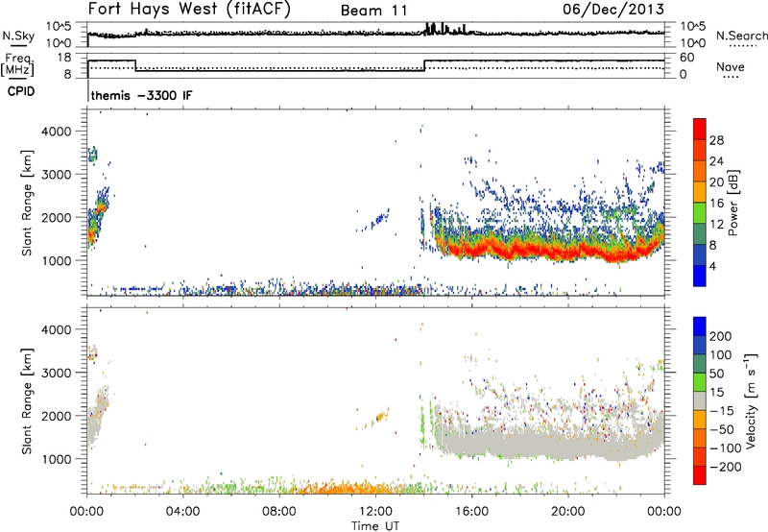Click the '16:00' time tick label

[471, 511]
